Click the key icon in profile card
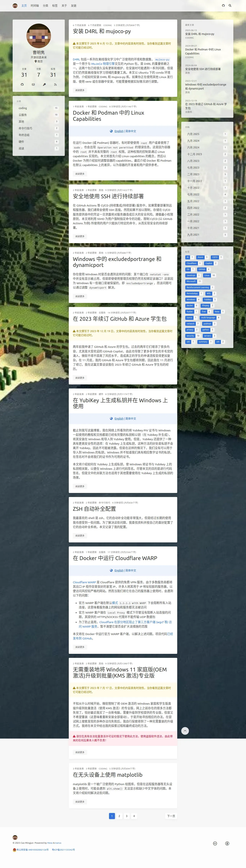 [44, 85]
